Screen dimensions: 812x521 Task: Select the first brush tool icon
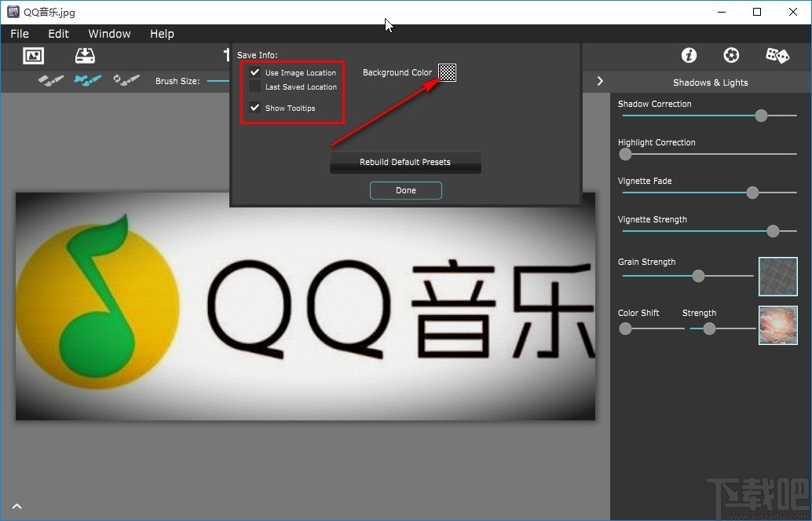coord(51,80)
